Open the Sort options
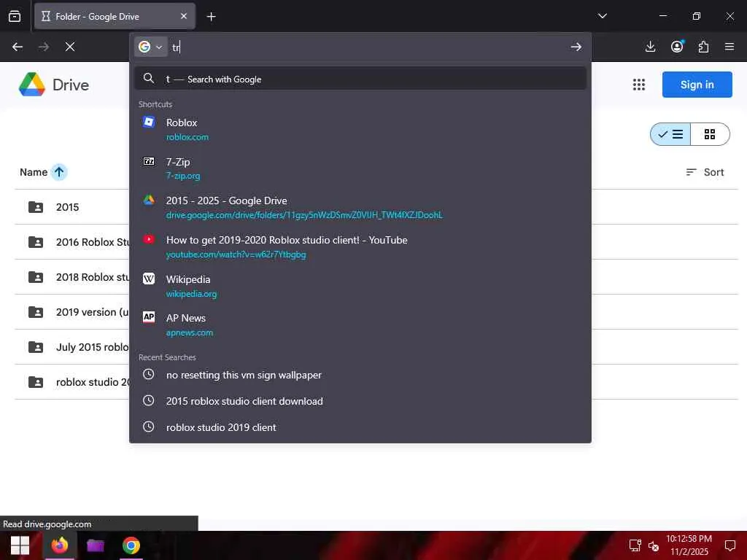Image resolution: width=747 pixels, height=560 pixels. (x=705, y=172)
